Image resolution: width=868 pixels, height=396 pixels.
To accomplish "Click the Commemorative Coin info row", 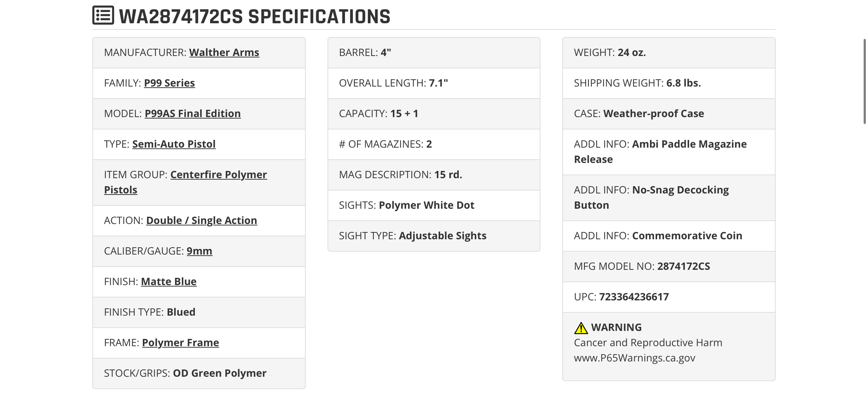I will click(669, 236).
